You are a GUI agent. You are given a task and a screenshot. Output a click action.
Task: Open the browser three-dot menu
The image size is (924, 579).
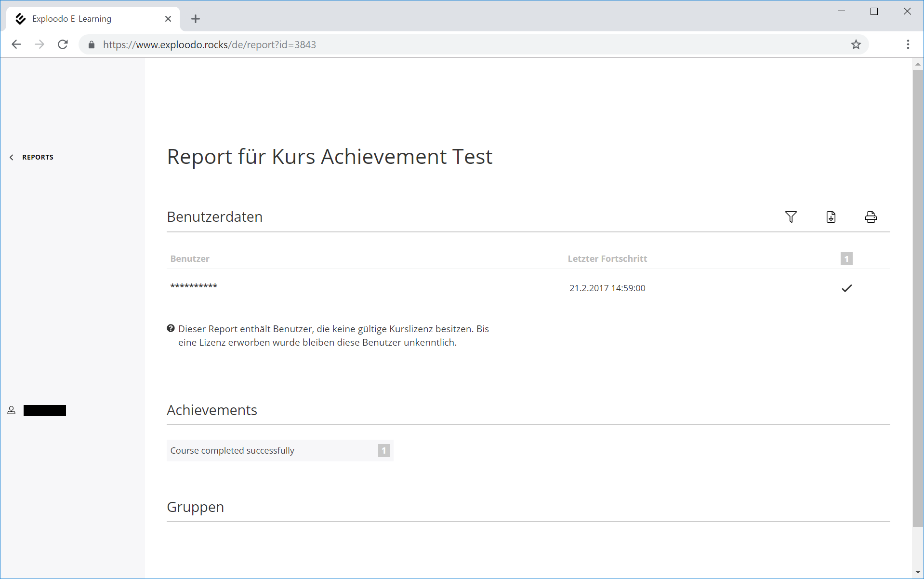click(x=908, y=45)
